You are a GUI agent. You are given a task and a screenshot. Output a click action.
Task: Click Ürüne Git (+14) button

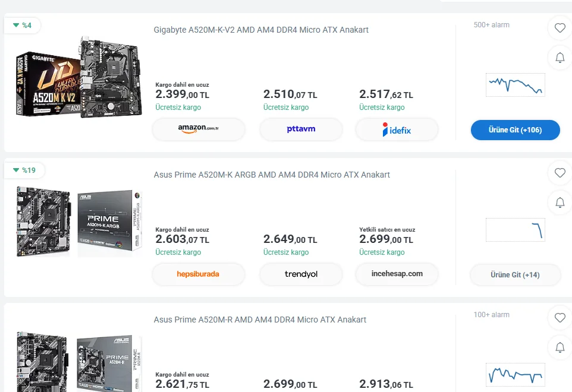[x=515, y=274]
